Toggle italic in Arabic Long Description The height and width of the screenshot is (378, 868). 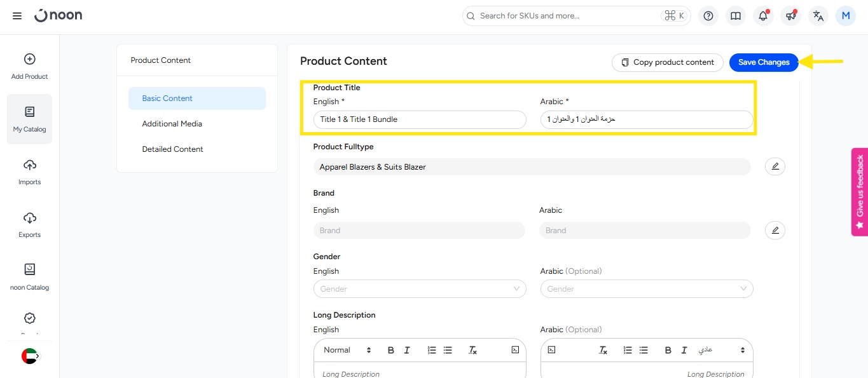pos(684,350)
